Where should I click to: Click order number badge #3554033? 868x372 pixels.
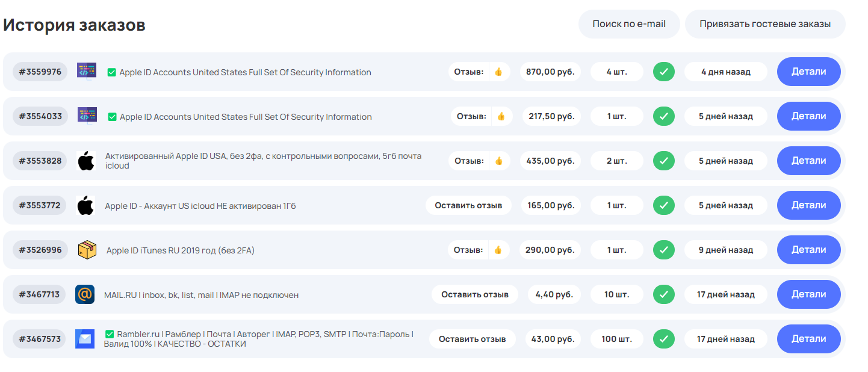[x=40, y=116]
